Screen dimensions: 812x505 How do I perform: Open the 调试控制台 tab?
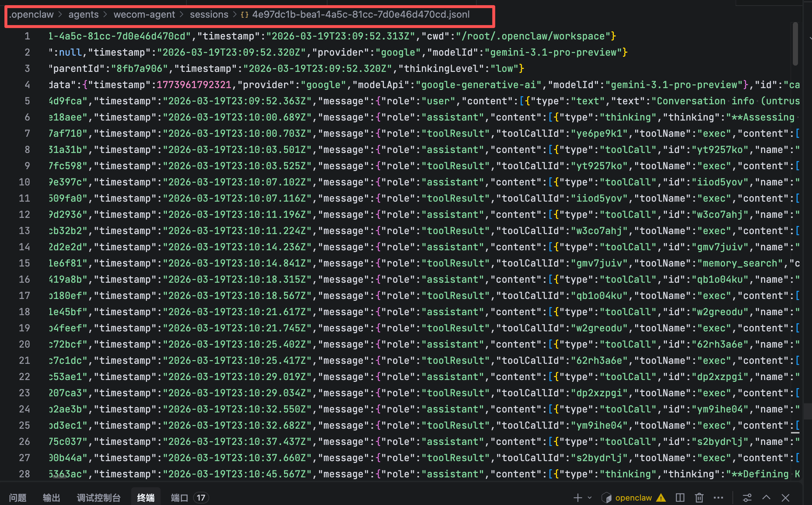pyautogui.click(x=98, y=498)
